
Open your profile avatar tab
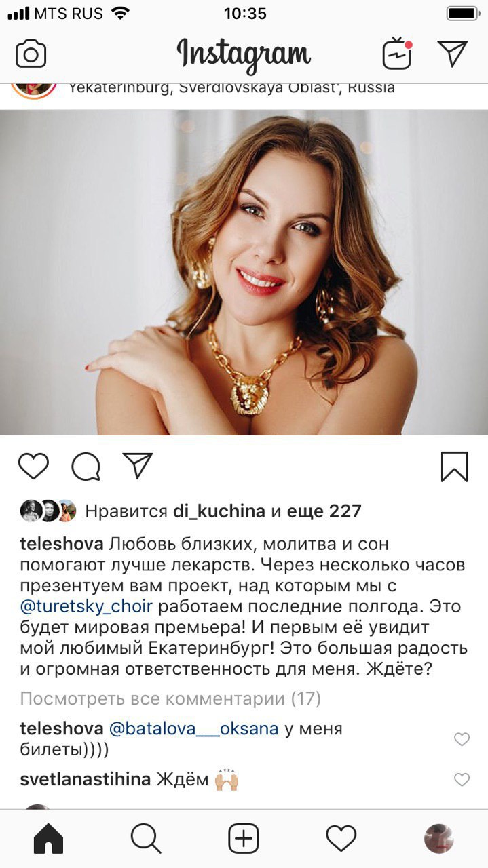(439, 839)
